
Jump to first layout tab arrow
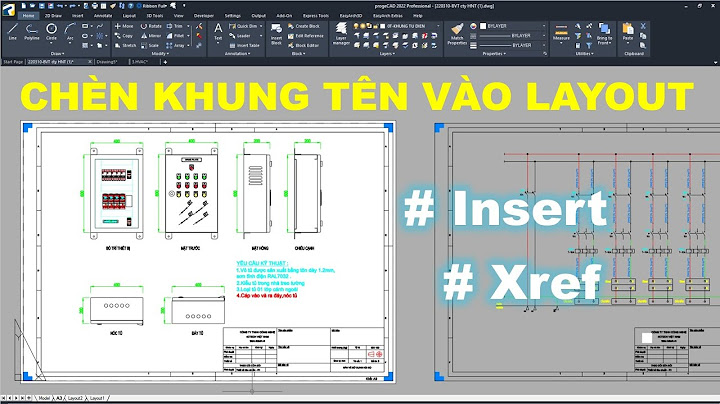coord(4,398)
